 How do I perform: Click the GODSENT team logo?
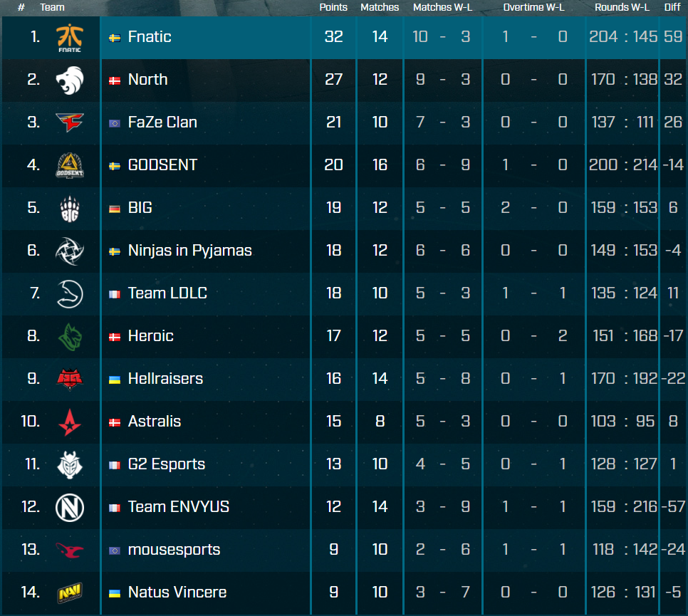(x=70, y=165)
